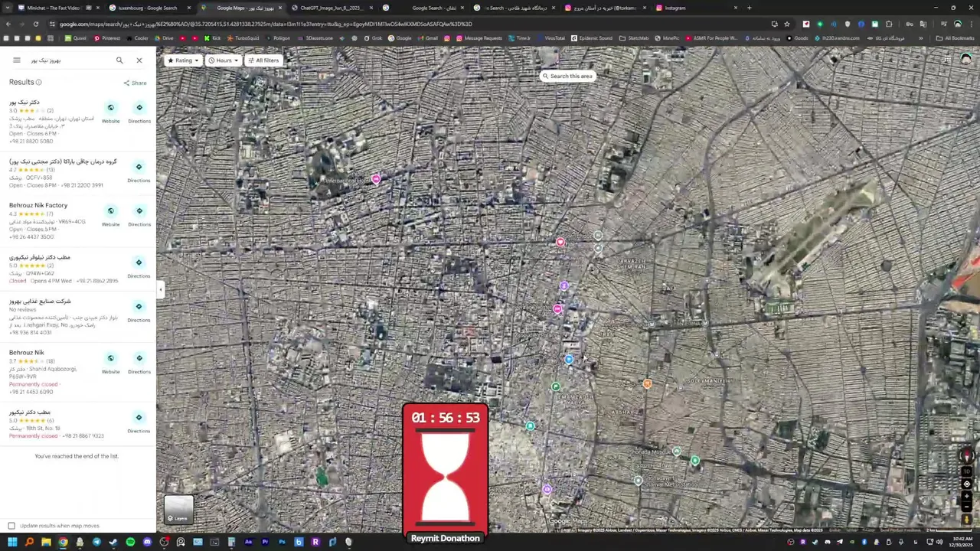Open the Windows Start menu
This screenshot has height=551, width=980.
point(12,543)
